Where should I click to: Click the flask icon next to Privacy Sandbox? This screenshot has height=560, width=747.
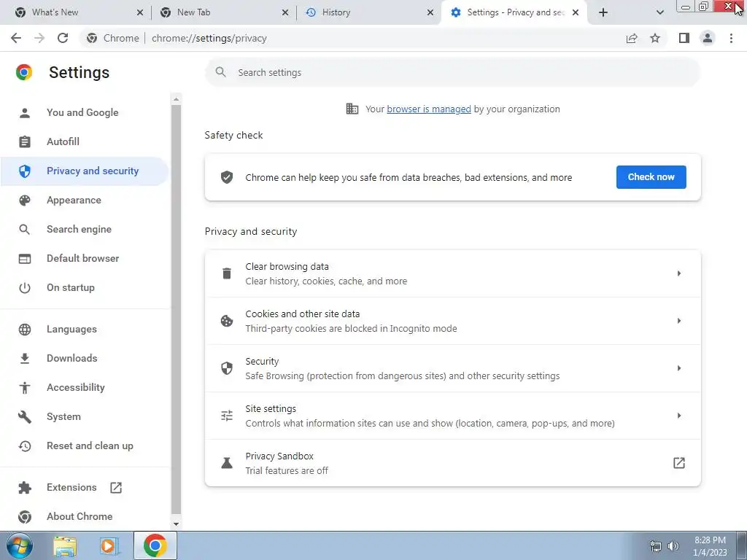coord(227,463)
